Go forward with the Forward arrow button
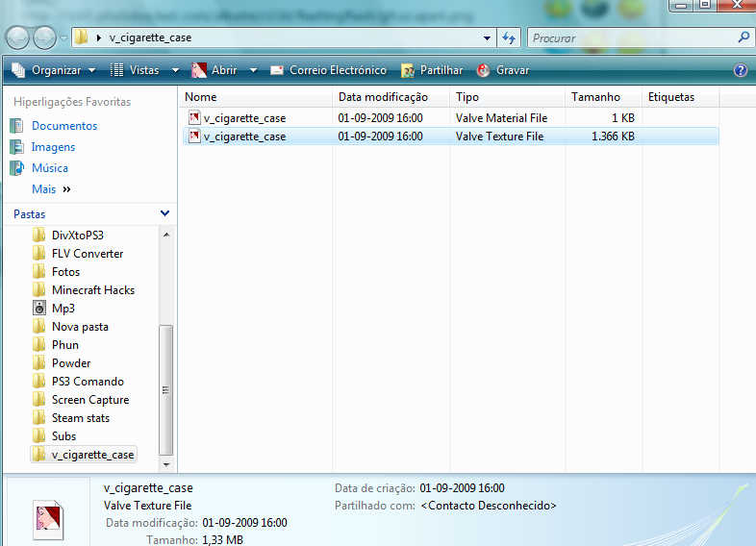Screen dimensions: 756x546 pyautogui.click(x=44, y=37)
